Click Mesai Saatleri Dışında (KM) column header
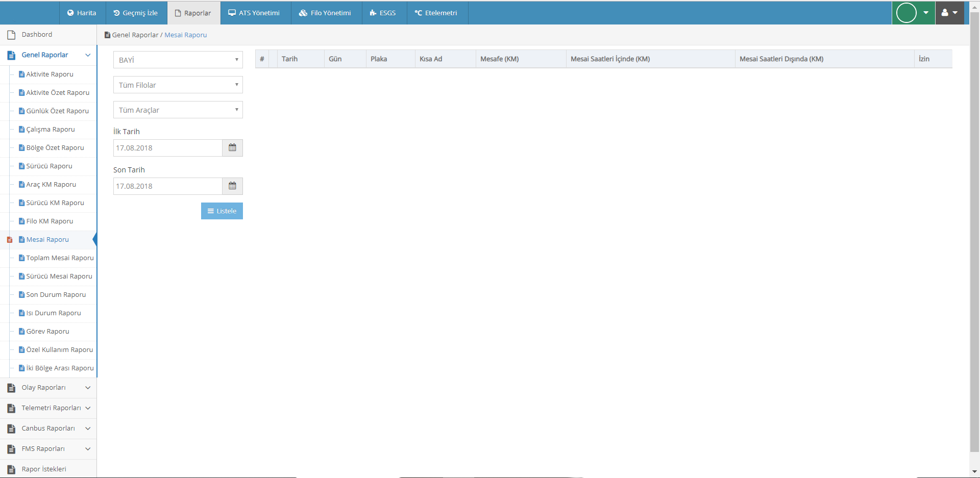The width and height of the screenshot is (980, 478). (x=824, y=59)
